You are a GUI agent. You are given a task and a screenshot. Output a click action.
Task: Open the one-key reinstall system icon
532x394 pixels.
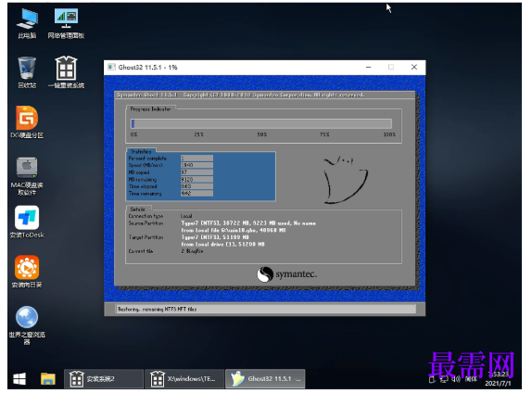tap(66, 72)
